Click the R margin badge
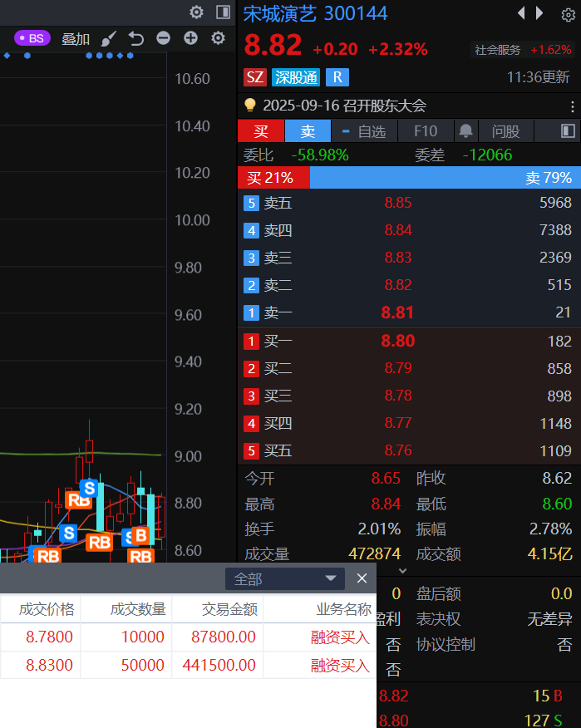 point(337,77)
